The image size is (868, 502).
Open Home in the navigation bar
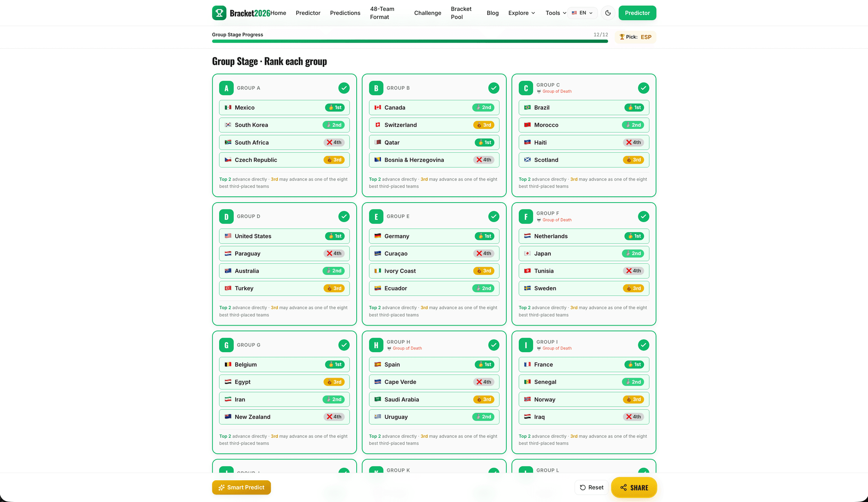coord(278,13)
